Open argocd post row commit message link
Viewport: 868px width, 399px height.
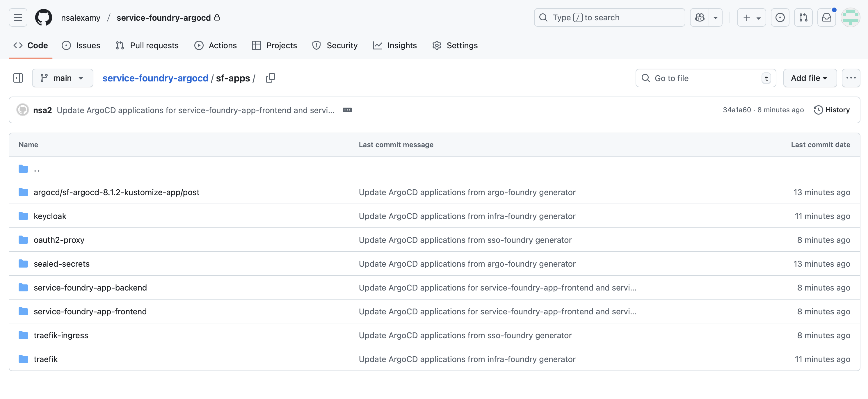click(467, 192)
